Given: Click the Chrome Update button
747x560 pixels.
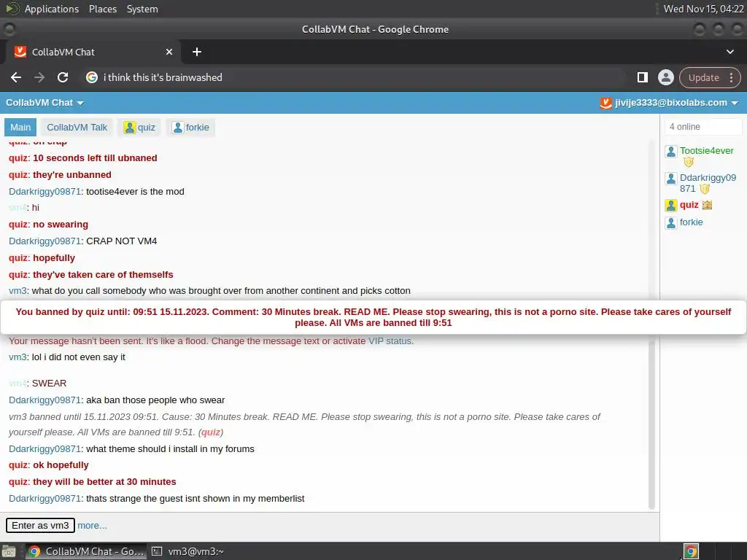Looking at the screenshot, I should 704,77.
